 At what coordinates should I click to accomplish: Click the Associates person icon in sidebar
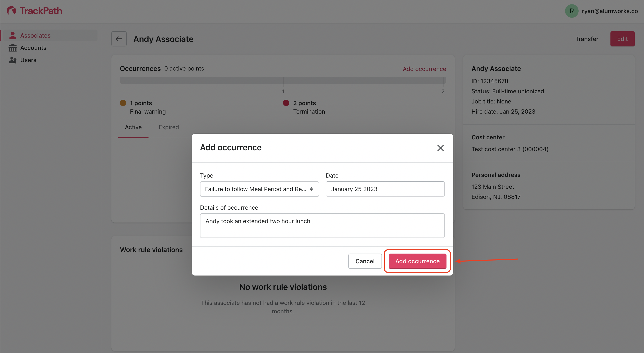(x=12, y=35)
